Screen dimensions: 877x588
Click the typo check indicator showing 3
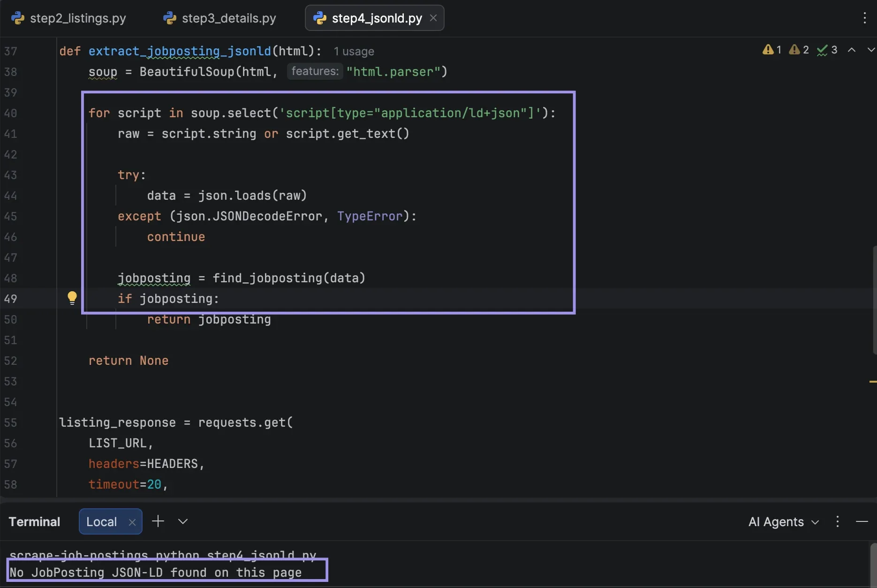click(827, 50)
